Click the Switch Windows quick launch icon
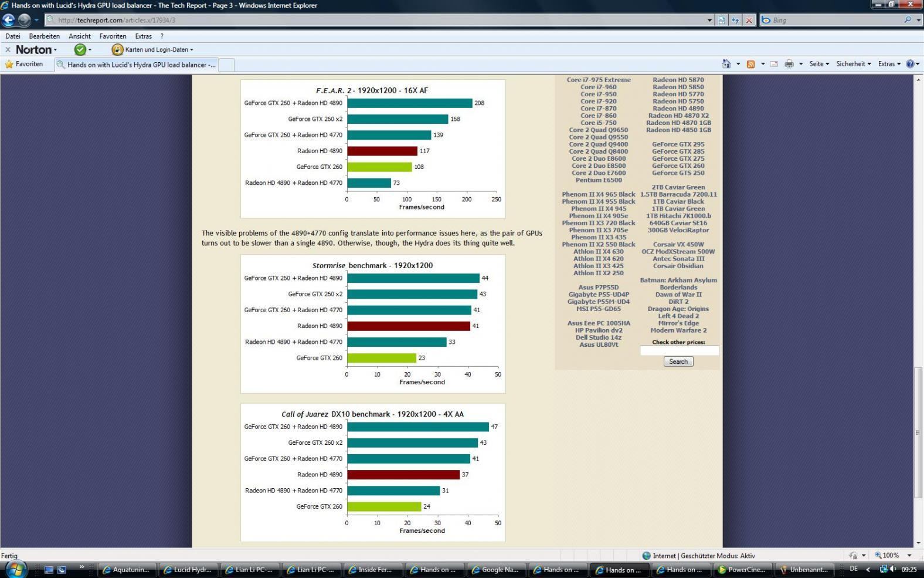924x578 pixels. point(62,569)
